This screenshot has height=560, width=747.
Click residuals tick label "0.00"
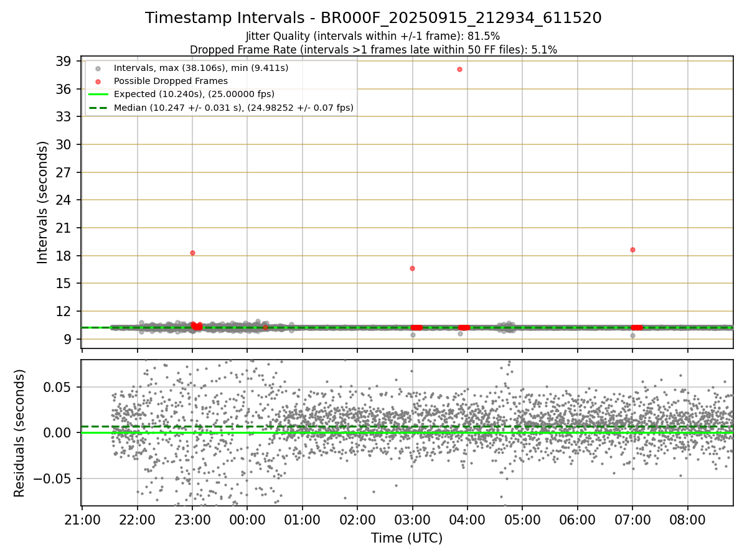point(58,432)
